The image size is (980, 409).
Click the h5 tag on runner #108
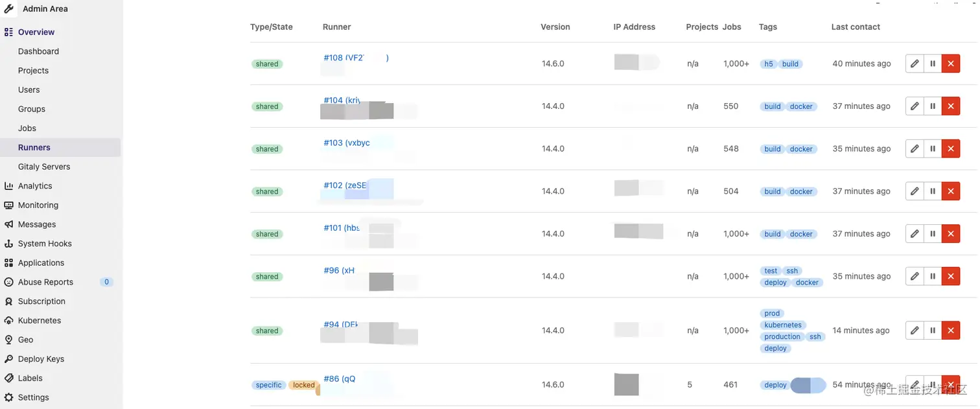click(769, 64)
